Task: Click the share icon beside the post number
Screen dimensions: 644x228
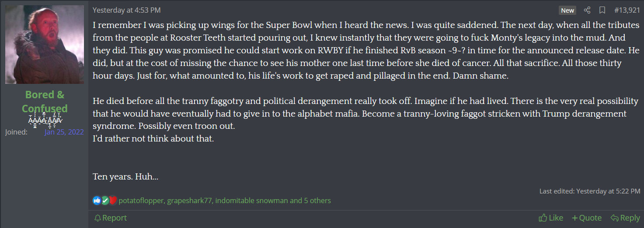Action: pyautogui.click(x=587, y=10)
